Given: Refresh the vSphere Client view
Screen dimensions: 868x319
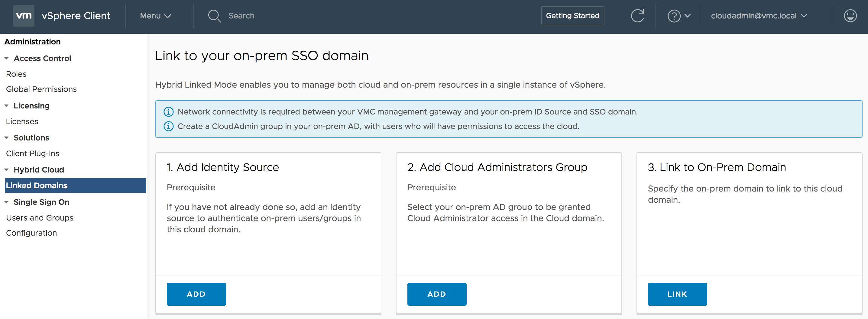Looking at the screenshot, I should pyautogui.click(x=637, y=15).
